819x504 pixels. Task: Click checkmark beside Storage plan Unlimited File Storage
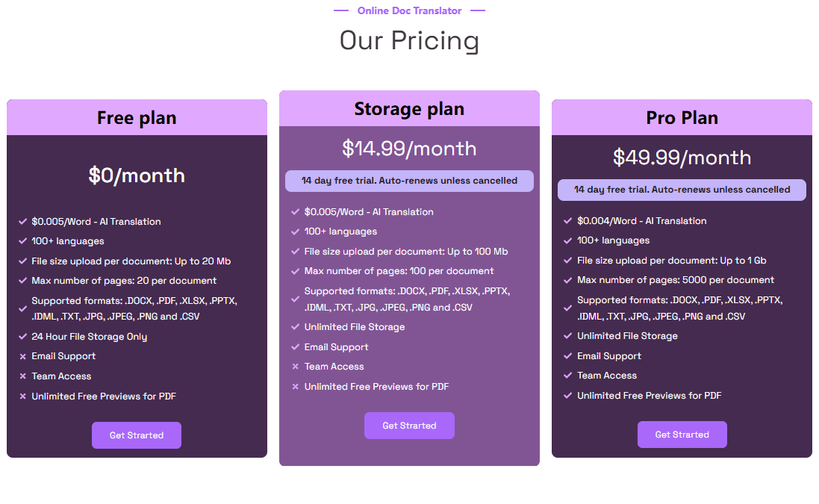click(295, 327)
